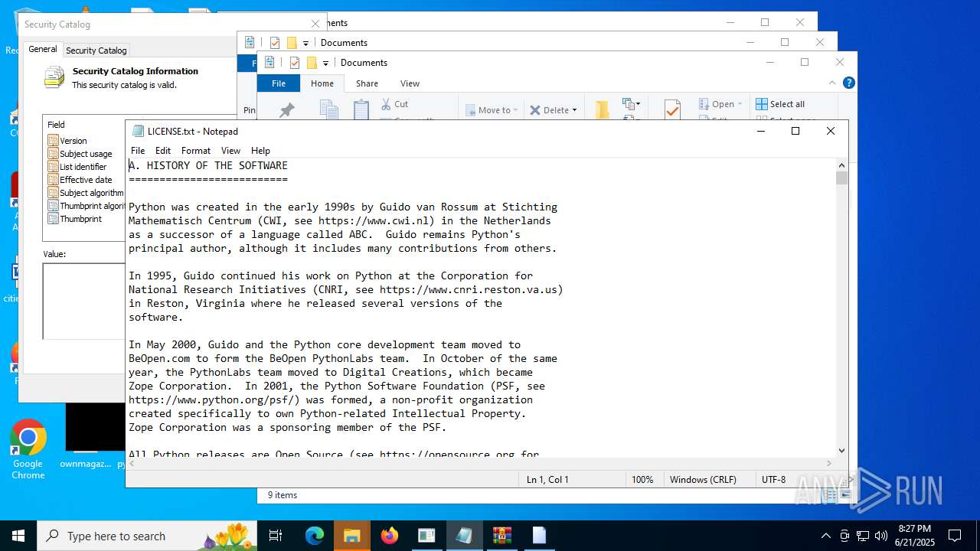
Task: Click the Task View taskbar icon
Action: (276, 536)
